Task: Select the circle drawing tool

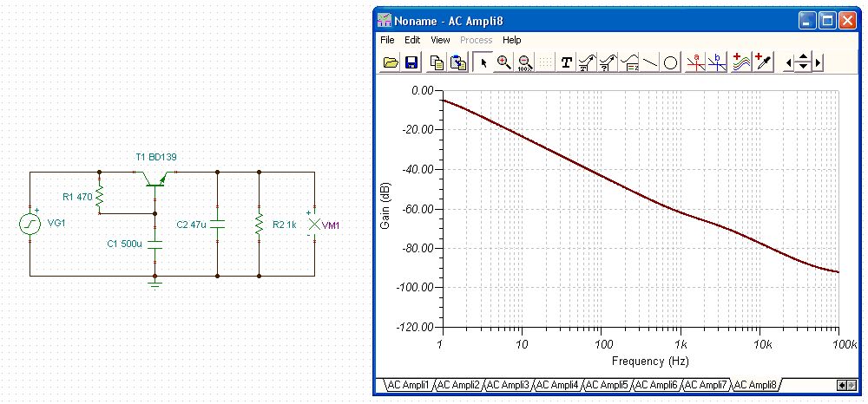Action: (x=670, y=62)
